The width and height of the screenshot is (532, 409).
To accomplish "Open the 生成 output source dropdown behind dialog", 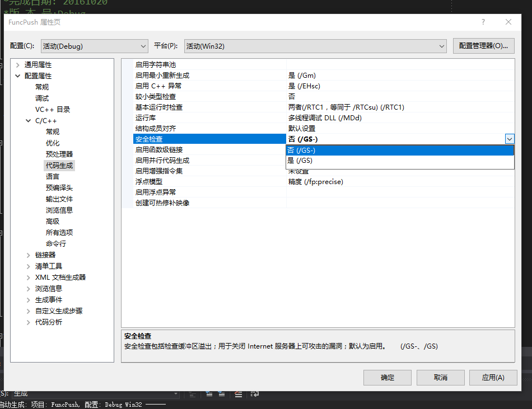I will 176,394.
